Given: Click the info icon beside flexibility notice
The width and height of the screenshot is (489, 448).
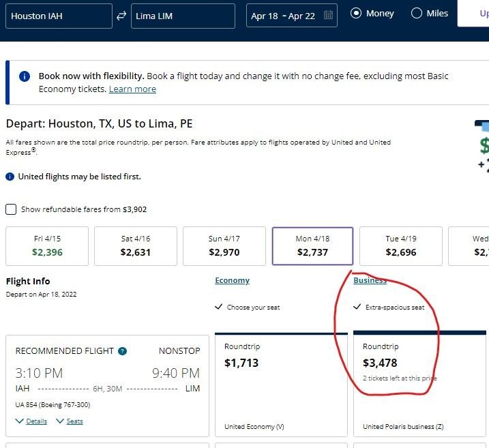Looking at the screenshot, I should pyautogui.click(x=25, y=76).
